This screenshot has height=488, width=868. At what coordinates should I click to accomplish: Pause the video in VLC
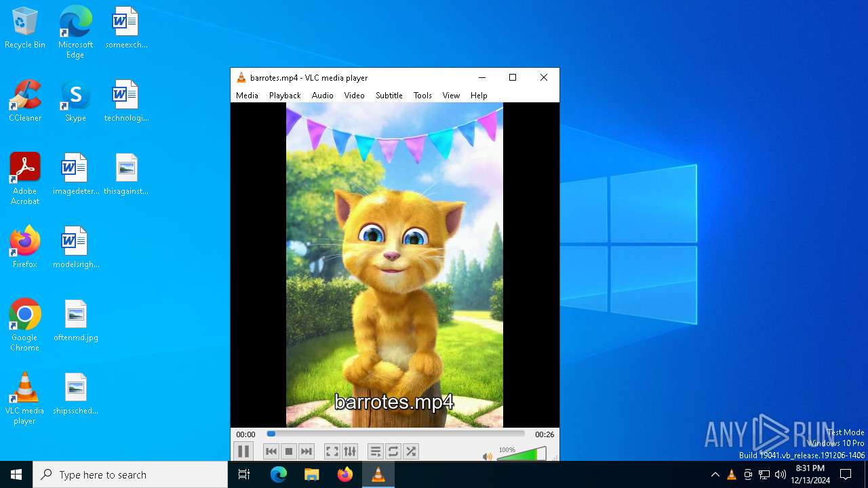(243, 451)
